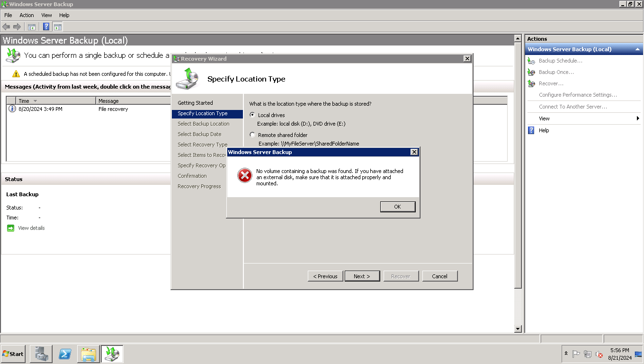Open the View menu
The height and width of the screenshot is (364, 644).
(46, 15)
